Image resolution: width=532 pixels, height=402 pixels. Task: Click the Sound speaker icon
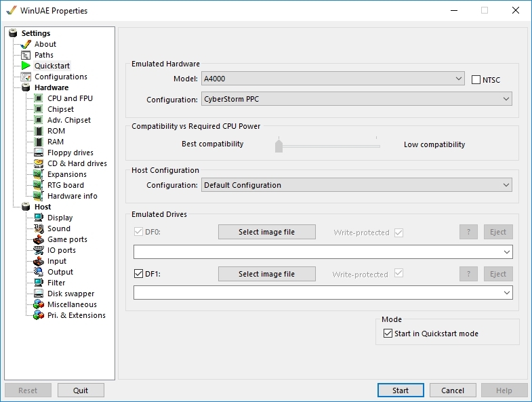click(39, 228)
